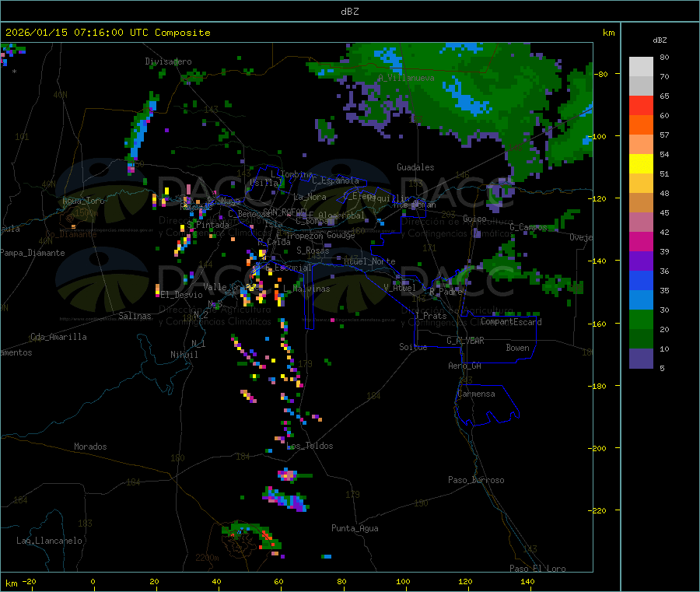
Task: Select the Salinas label
Action: pyautogui.click(x=135, y=316)
